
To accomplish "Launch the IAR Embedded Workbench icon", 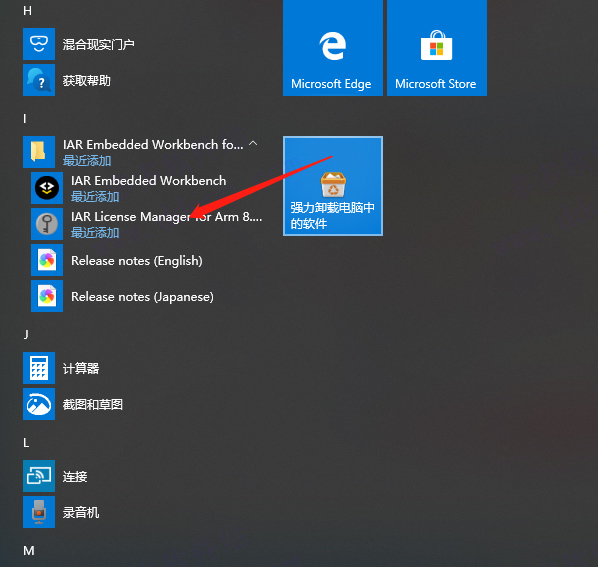I will (x=47, y=188).
